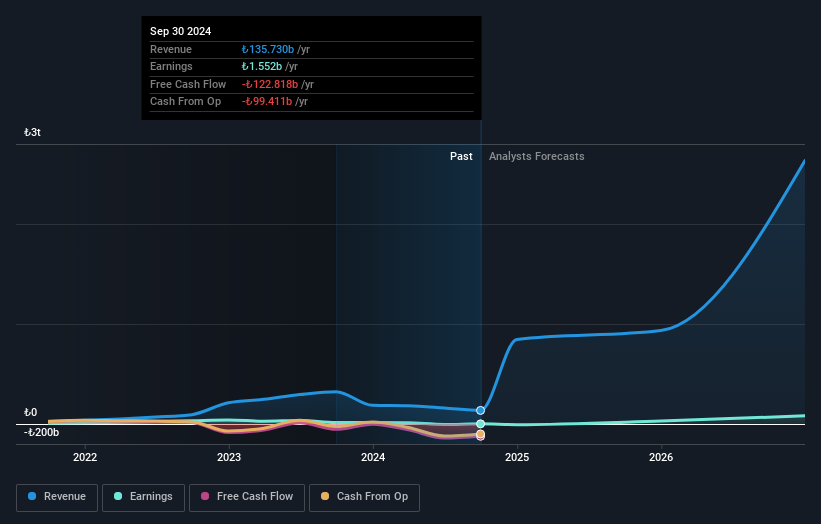
Task: Select the 2023 x-axis label
Action: 229,458
